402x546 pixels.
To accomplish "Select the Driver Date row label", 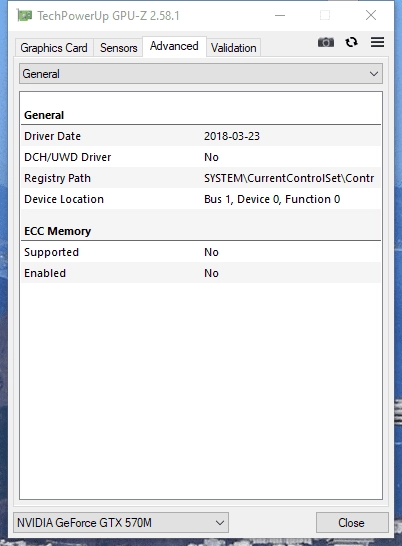I will tap(53, 136).
